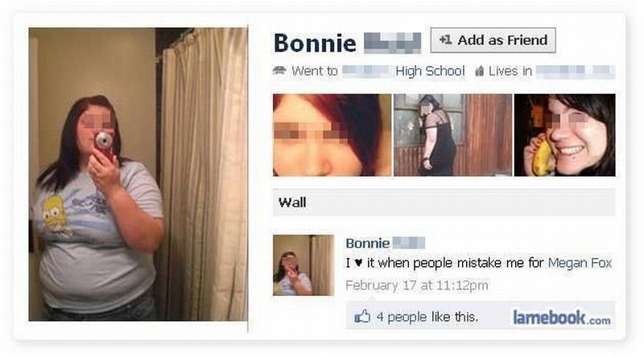The height and width of the screenshot is (357, 644).
Task: Follow the Megan Fox link in the post
Action: click(x=580, y=263)
